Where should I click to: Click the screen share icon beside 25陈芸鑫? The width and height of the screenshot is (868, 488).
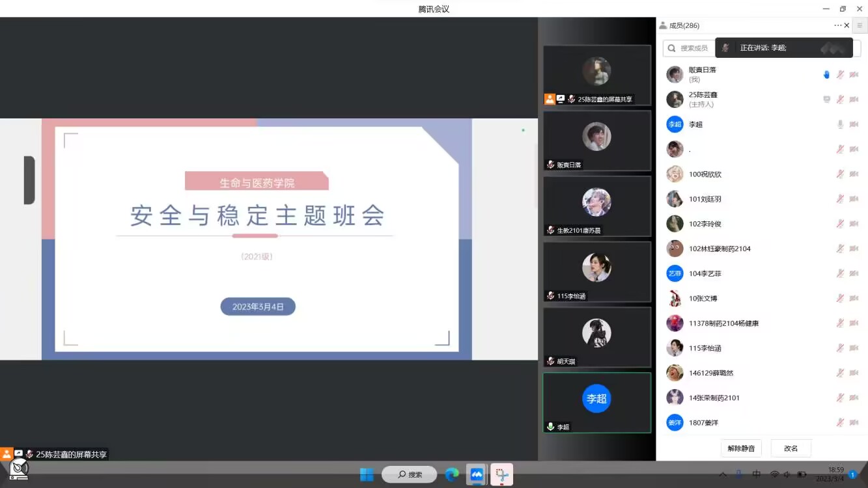[x=826, y=100]
